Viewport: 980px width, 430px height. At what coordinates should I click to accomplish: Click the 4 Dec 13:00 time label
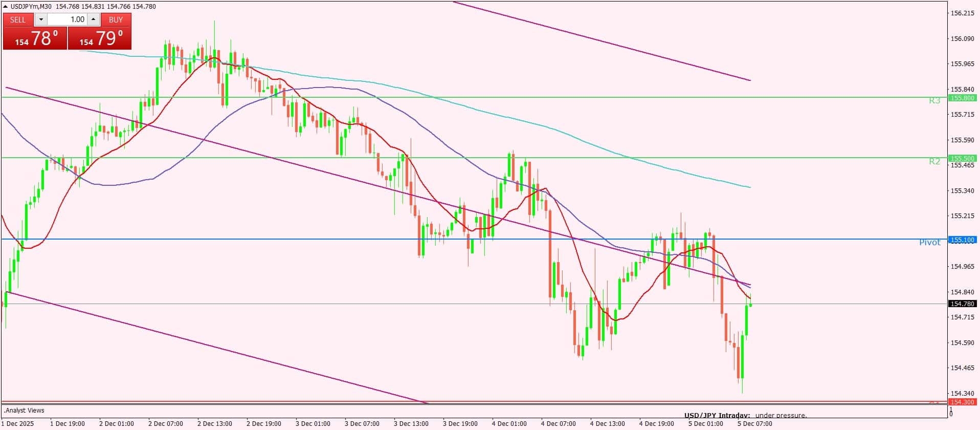point(608,424)
